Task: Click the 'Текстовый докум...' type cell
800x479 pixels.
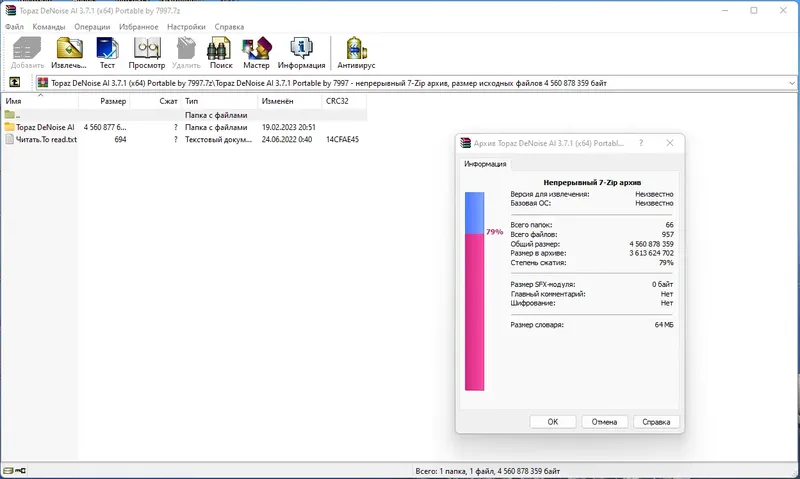Action: click(x=218, y=139)
